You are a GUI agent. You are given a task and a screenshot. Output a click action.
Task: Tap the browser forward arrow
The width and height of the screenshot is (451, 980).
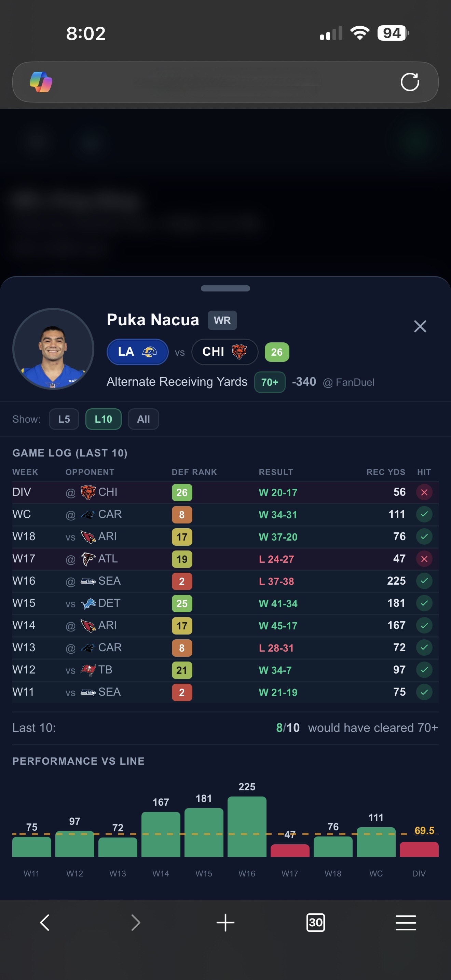click(135, 923)
